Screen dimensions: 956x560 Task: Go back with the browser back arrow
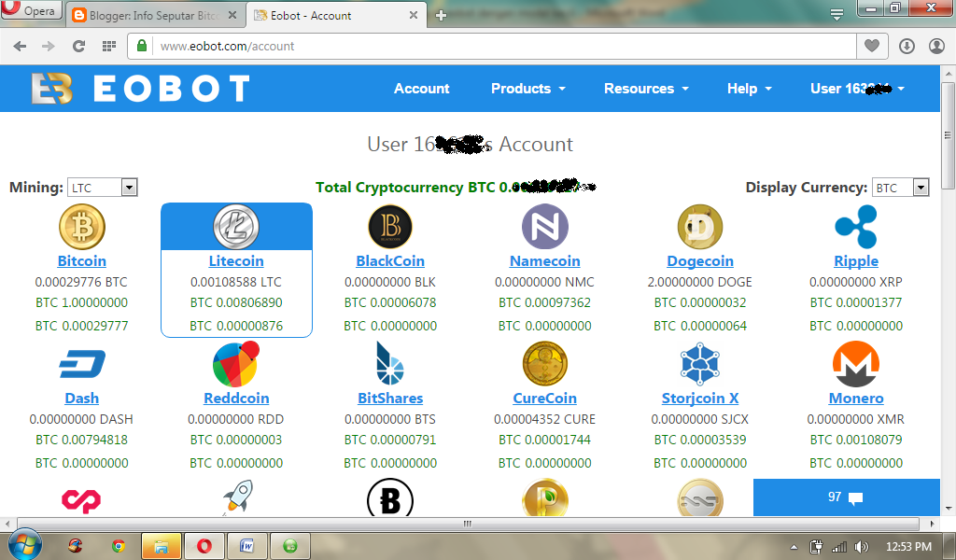(x=20, y=47)
